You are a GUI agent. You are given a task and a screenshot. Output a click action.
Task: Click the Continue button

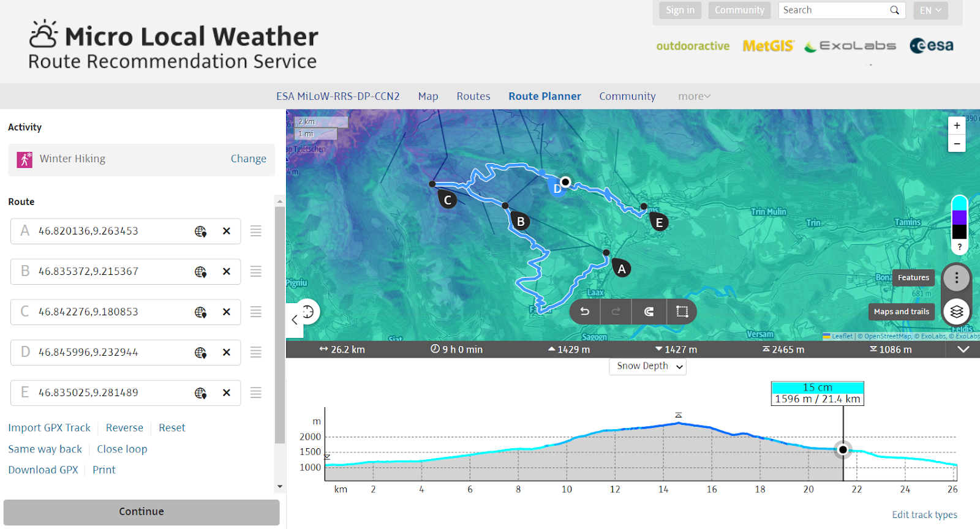141,512
